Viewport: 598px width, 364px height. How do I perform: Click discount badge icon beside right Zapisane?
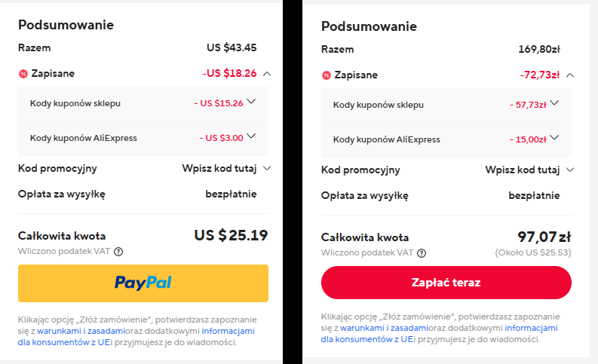point(327,75)
